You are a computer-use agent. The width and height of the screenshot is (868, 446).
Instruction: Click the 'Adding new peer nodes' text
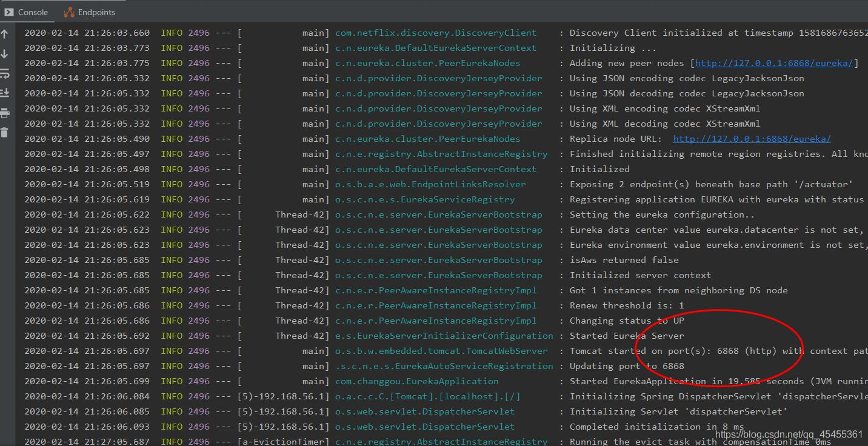coord(627,63)
